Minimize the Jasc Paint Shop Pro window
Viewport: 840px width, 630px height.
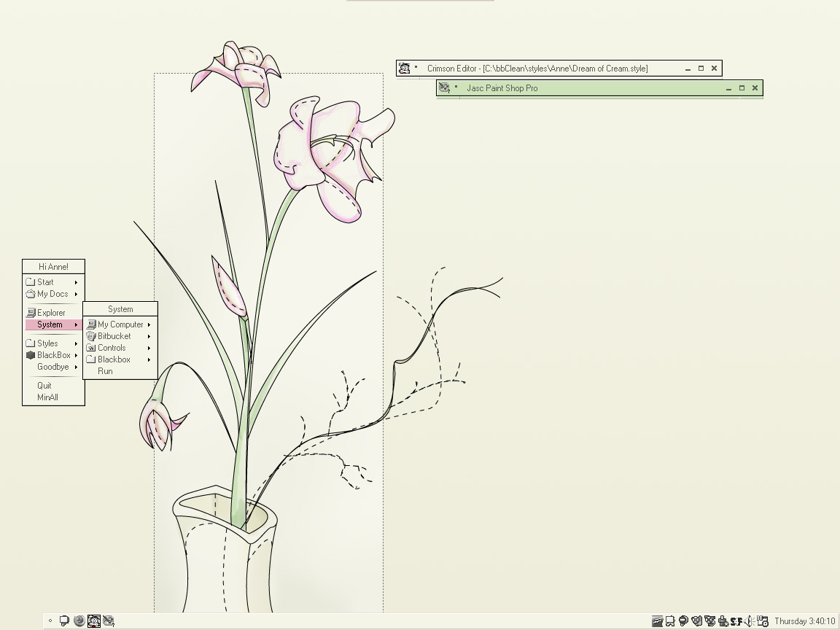(x=728, y=88)
